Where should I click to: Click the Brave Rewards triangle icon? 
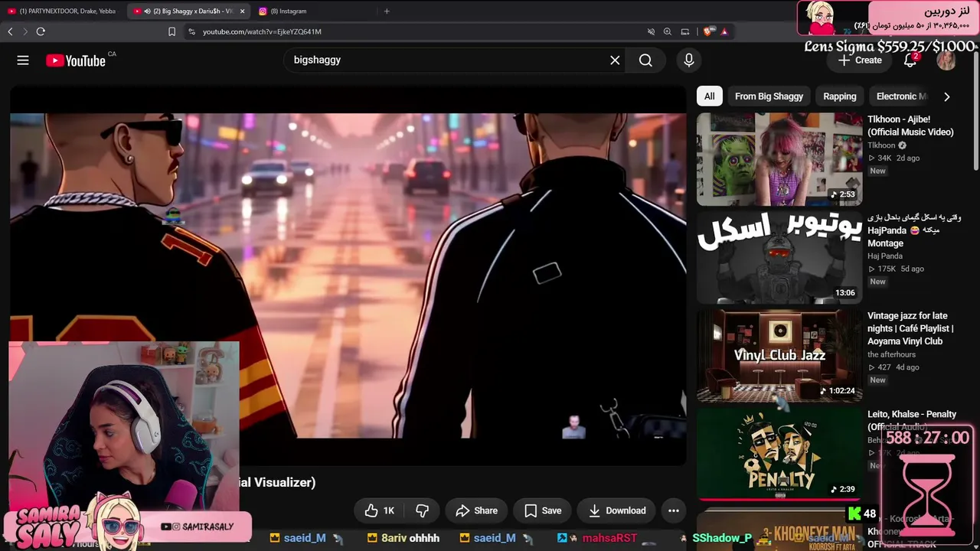coord(724,31)
